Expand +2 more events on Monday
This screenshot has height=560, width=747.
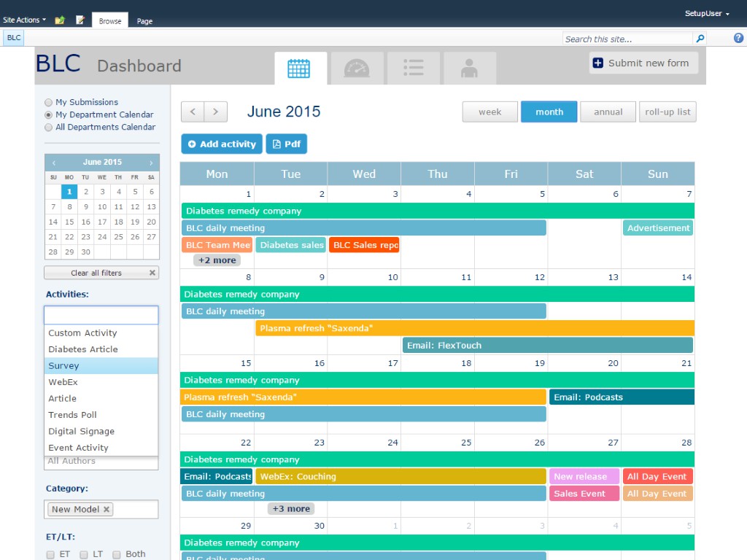[x=217, y=260]
